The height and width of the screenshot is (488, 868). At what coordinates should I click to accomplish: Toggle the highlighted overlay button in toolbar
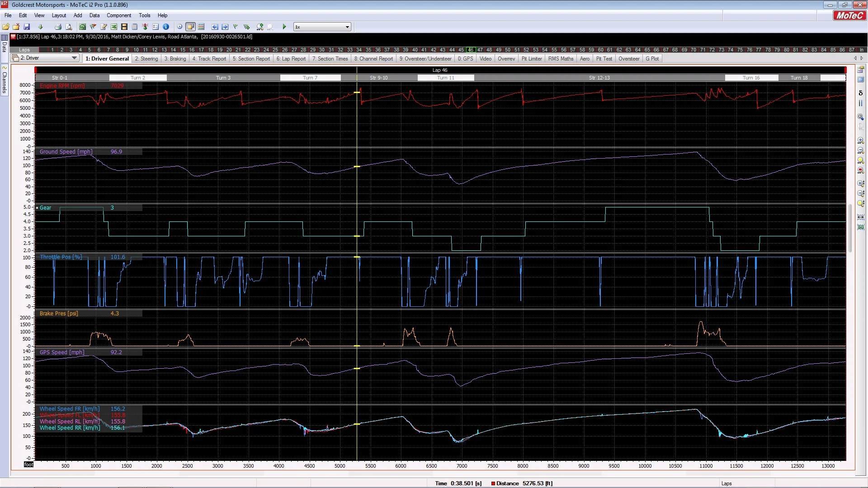click(x=190, y=27)
